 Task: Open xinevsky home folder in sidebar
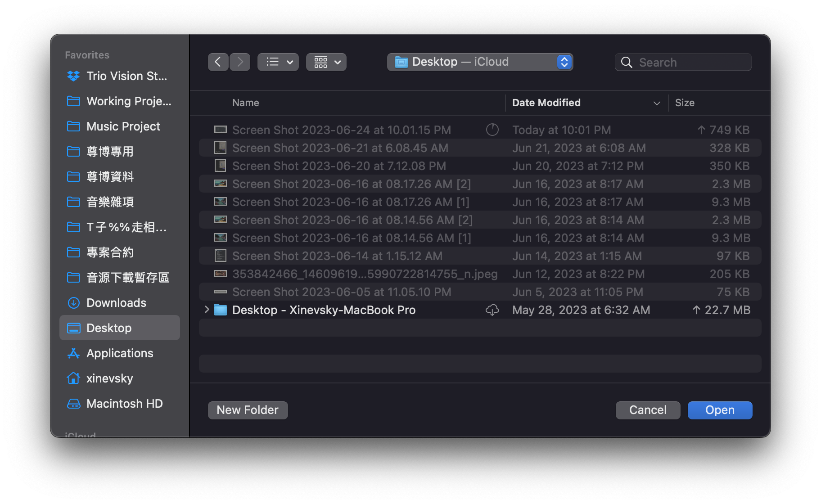120,378
